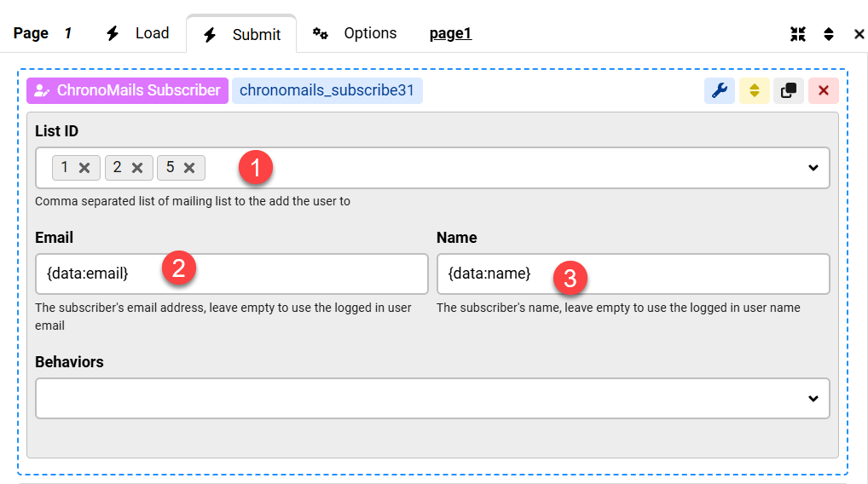Remove list ID 2 tag
This screenshot has height=484, width=868.
point(137,168)
